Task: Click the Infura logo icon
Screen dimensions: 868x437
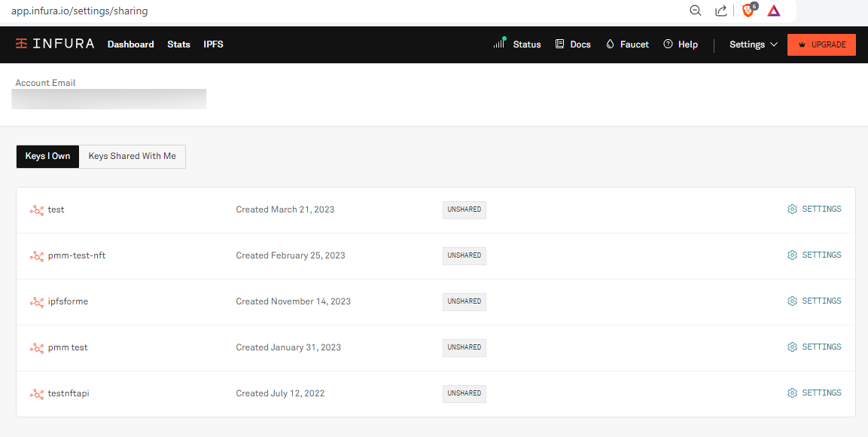Action: 22,44
